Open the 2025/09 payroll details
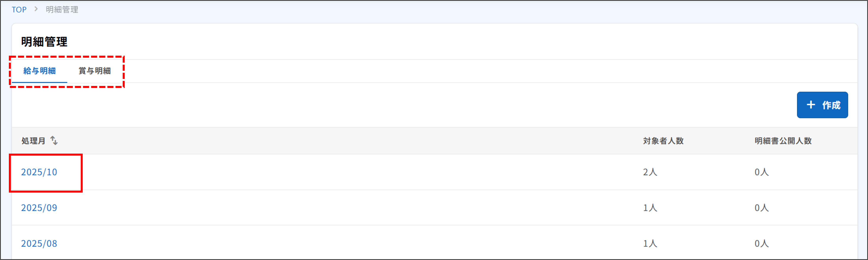 click(39, 207)
